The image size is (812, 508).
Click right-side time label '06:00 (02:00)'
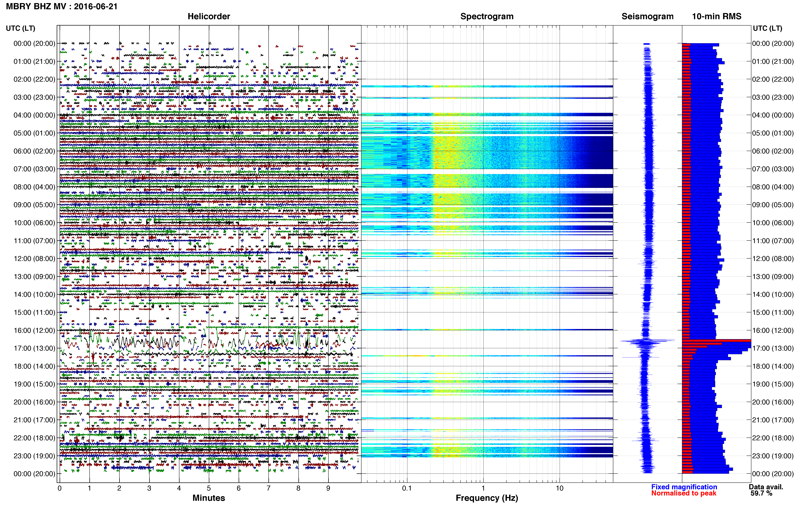pos(773,151)
